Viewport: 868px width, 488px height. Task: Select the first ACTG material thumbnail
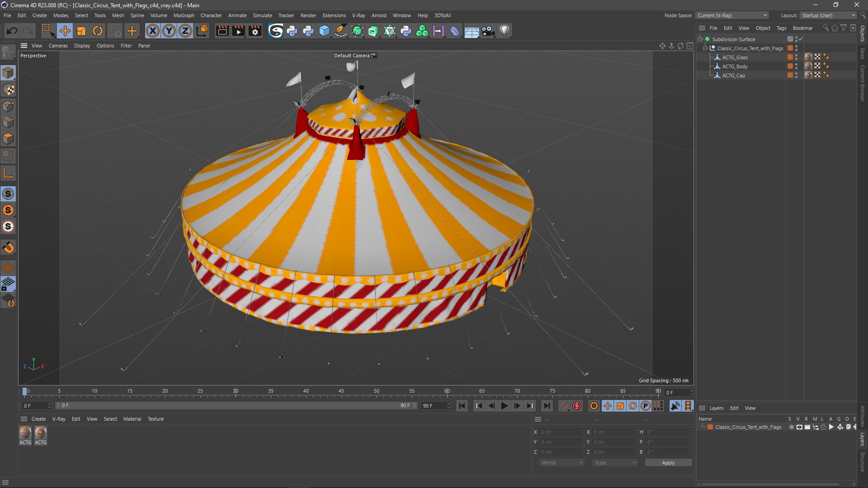click(25, 433)
